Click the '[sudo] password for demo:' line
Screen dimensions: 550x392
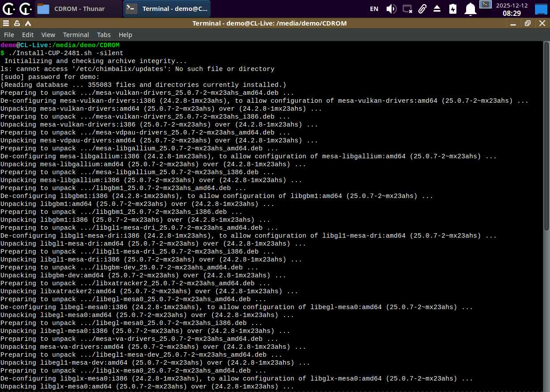coord(50,77)
